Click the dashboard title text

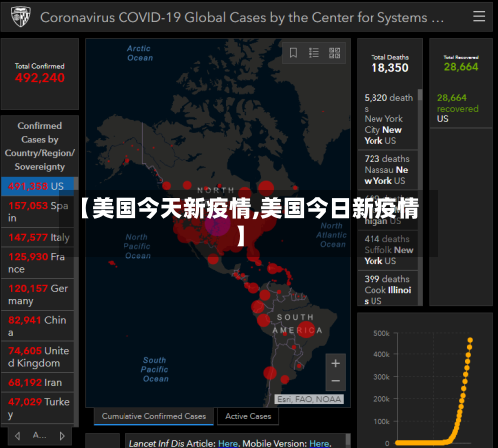(x=242, y=17)
